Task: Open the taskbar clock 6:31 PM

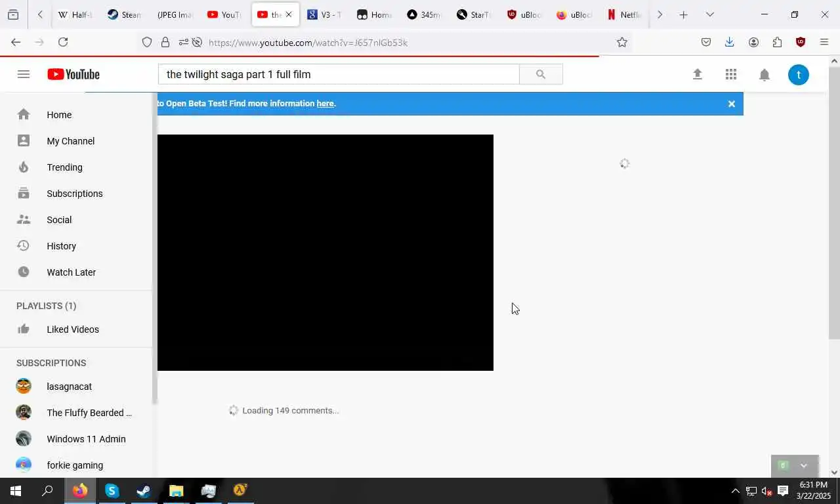Action: 814,491
